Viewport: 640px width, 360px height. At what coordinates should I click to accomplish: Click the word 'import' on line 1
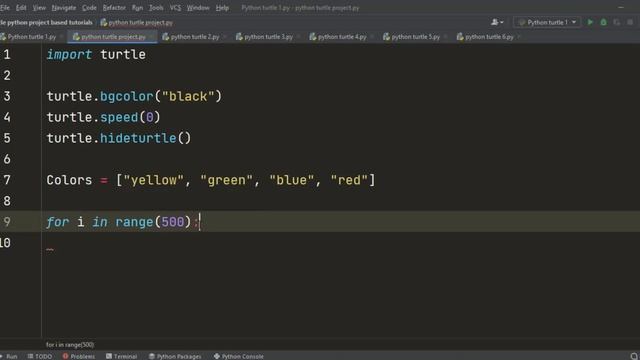pyautogui.click(x=69, y=54)
